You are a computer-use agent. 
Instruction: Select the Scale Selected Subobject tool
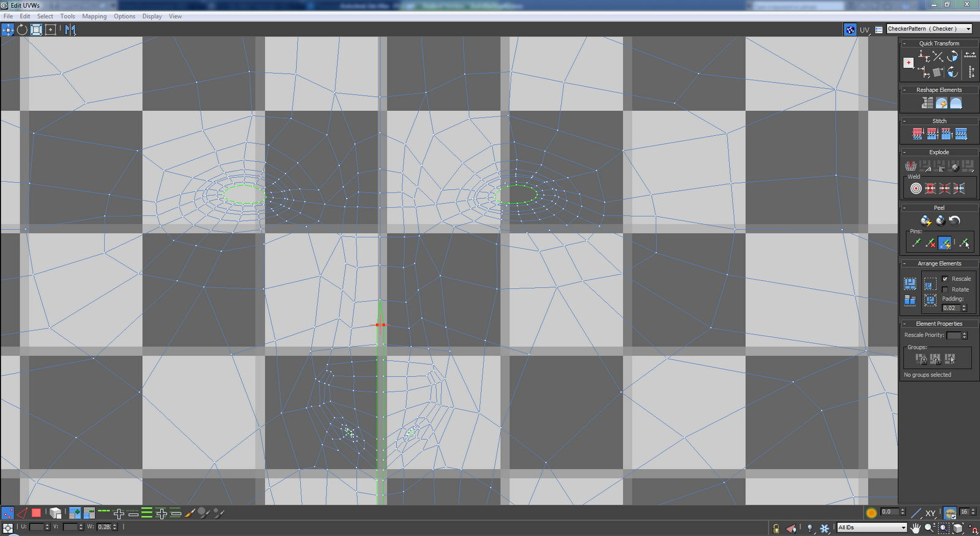(x=36, y=29)
